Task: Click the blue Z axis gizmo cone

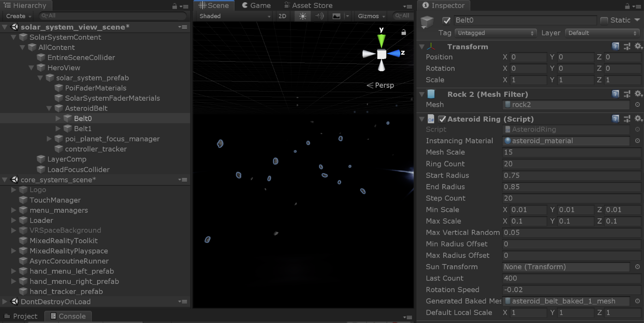Action: [x=394, y=53]
